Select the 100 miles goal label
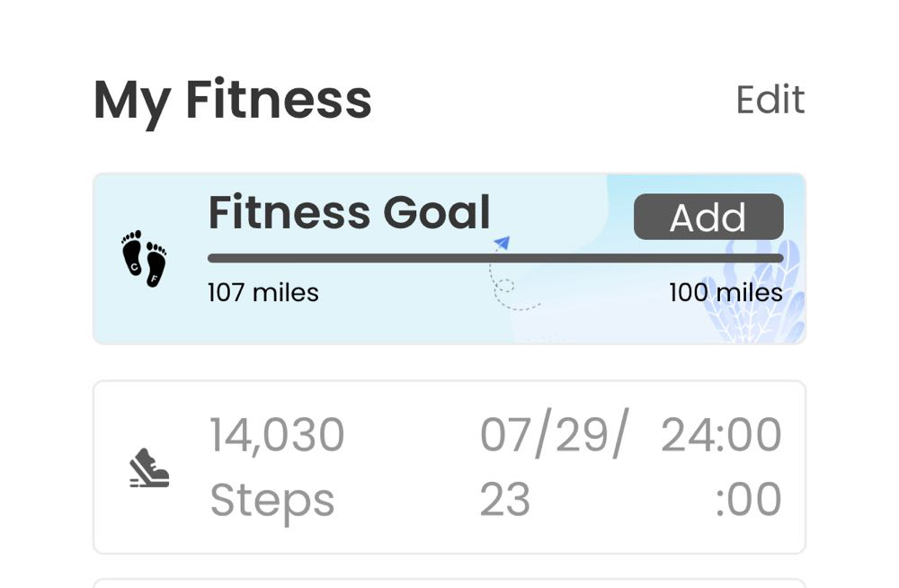899x588 pixels. point(725,292)
